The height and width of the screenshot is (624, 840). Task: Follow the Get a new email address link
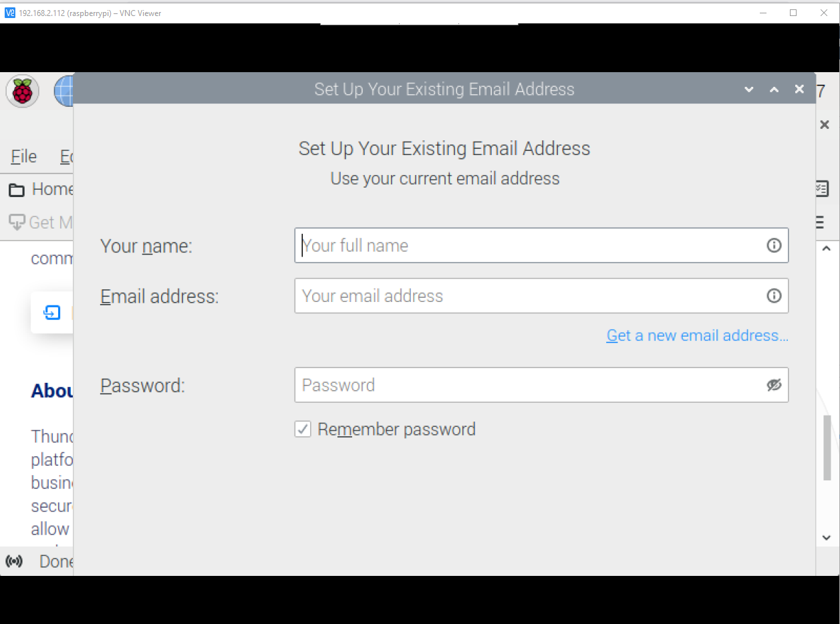[x=697, y=335]
